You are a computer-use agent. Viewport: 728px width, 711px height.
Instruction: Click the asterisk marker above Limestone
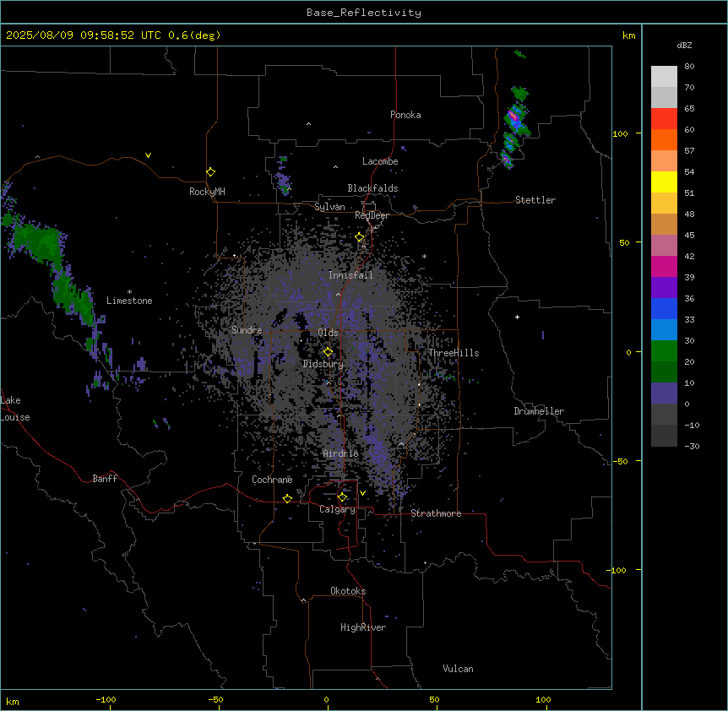[x=129, y=292]
